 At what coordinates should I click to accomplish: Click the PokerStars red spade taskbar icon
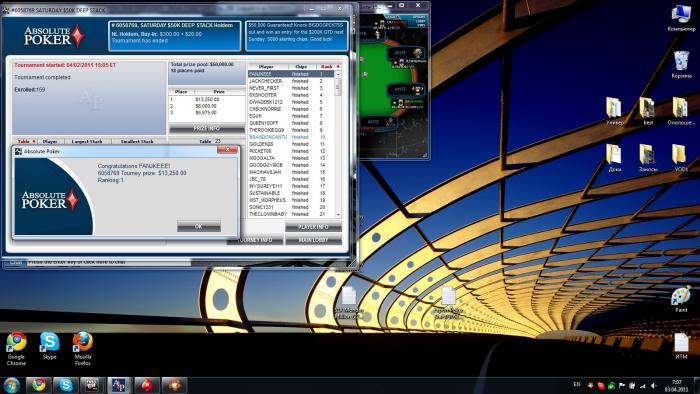point(146,385)
